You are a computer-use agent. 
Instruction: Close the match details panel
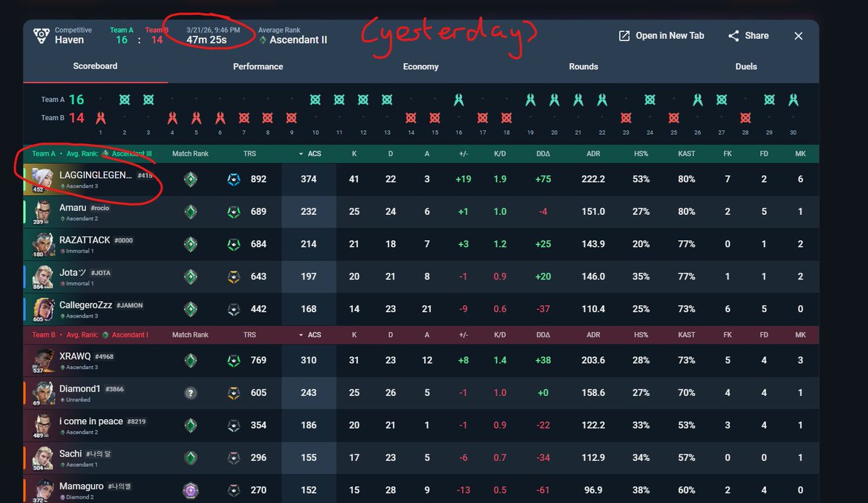click(x=799, y=35)
